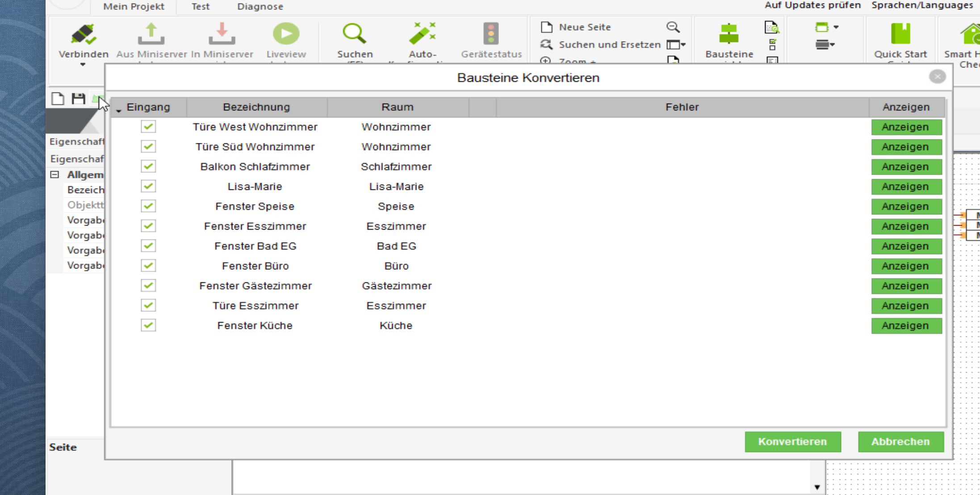
Task: Open Suchen magnifier tool
Action: pos(354,34)
